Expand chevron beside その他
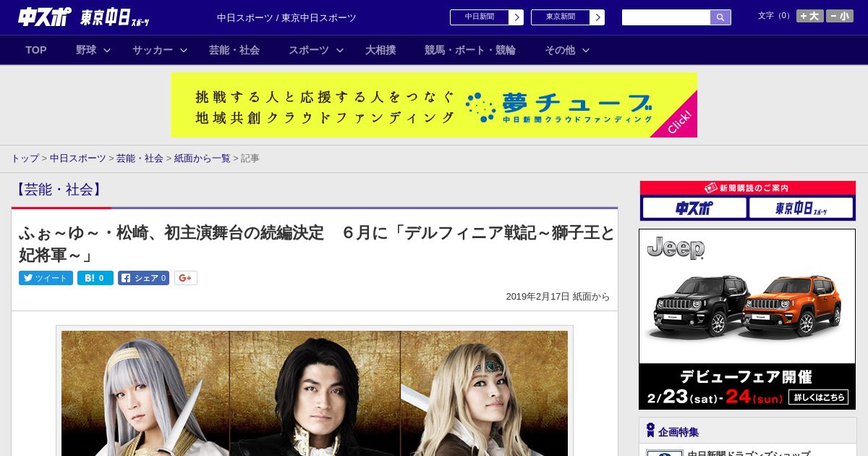 click(x=586, y=50)
